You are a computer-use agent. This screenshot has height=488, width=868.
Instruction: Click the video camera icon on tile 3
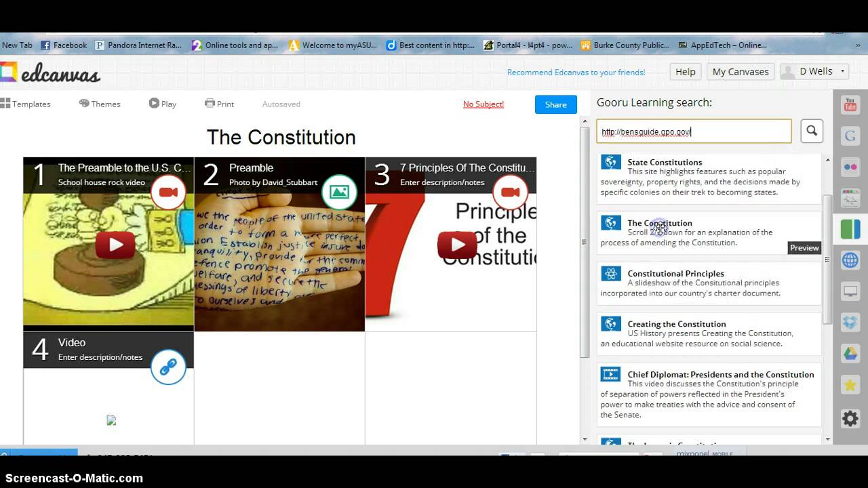[x=510, y=192]
